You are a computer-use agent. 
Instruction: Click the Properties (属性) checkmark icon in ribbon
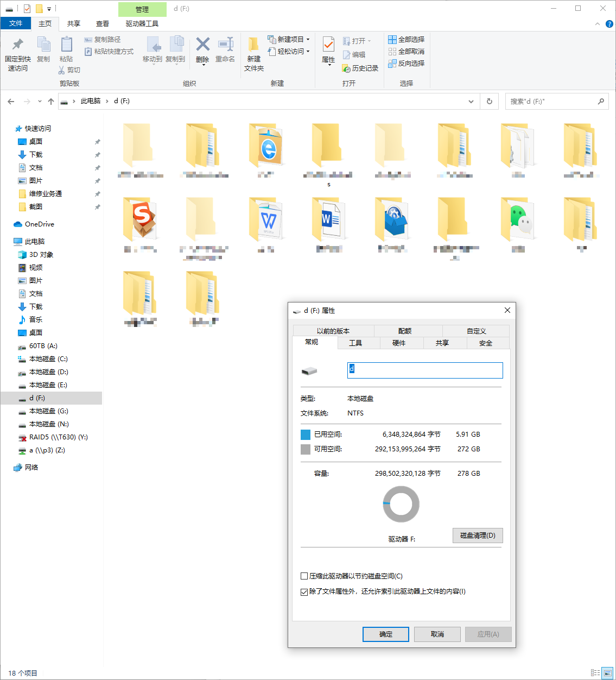click(x=328, y=45)
